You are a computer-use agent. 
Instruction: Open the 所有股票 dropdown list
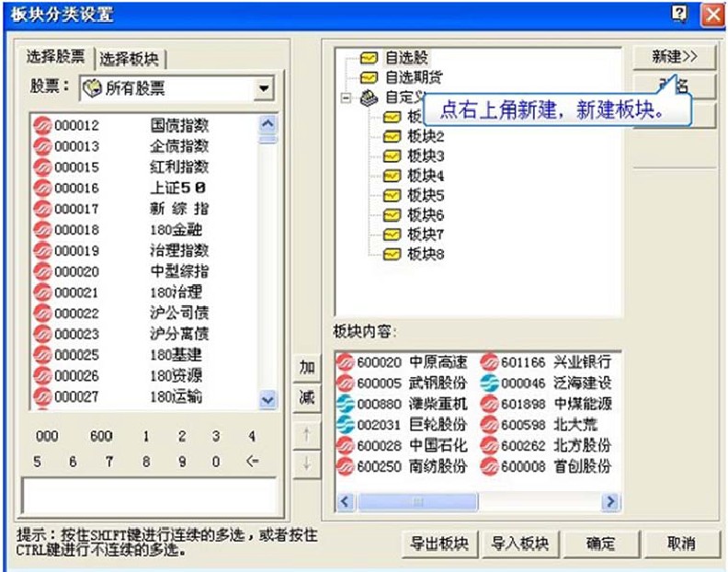click(x=264, y=89)
